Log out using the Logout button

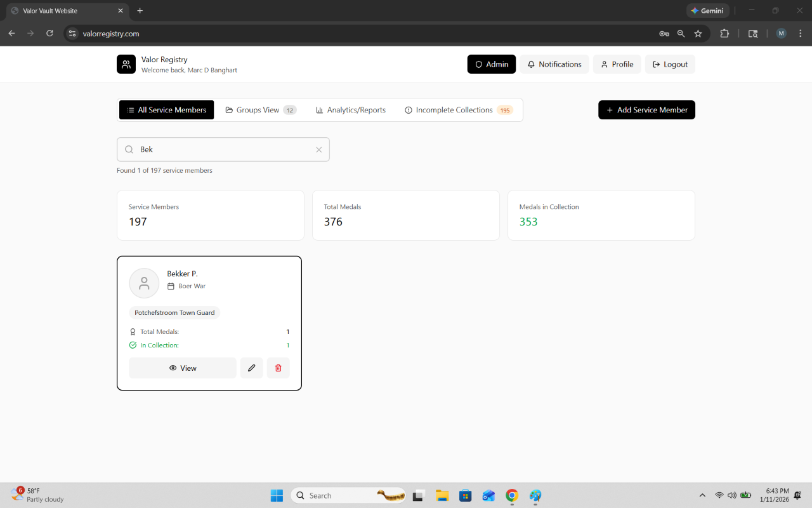[x=670, y=64]
